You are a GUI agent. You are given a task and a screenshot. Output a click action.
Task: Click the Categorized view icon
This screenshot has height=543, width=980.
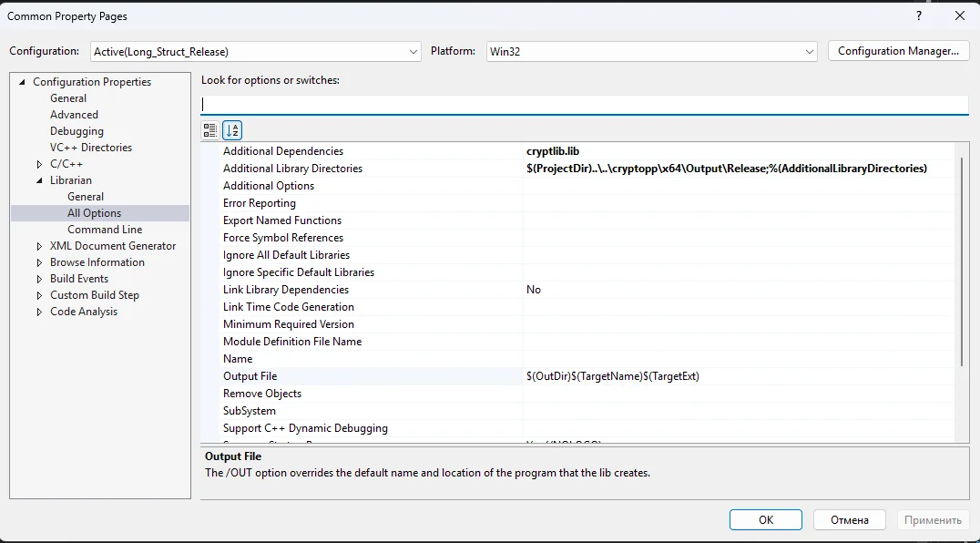tap(210, 130)
